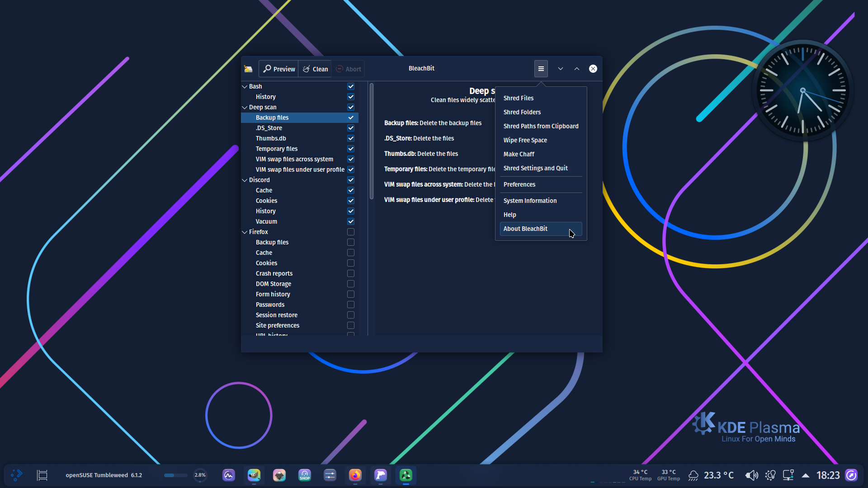
Task: Click the BleachBit app icon in title bar
Action: click(x=248, y=69)
